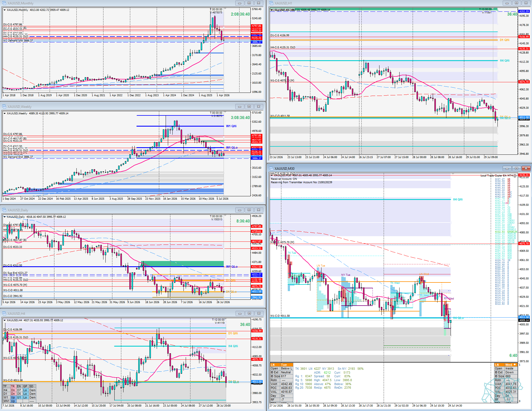Maximize the XAUUSD,Monthly chart window
This screenshot has height=411, width=532.
(249, 3)
